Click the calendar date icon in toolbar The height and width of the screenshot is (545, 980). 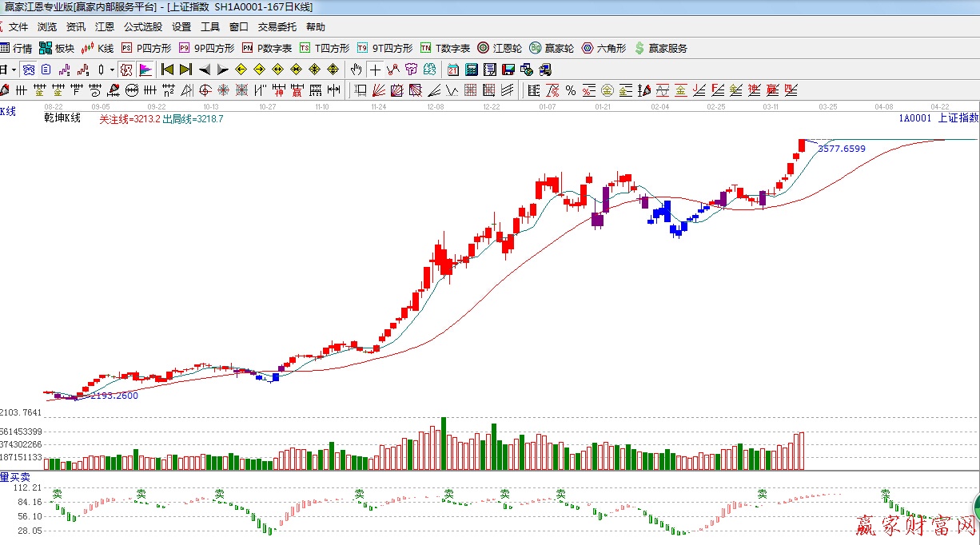[453, 70]
